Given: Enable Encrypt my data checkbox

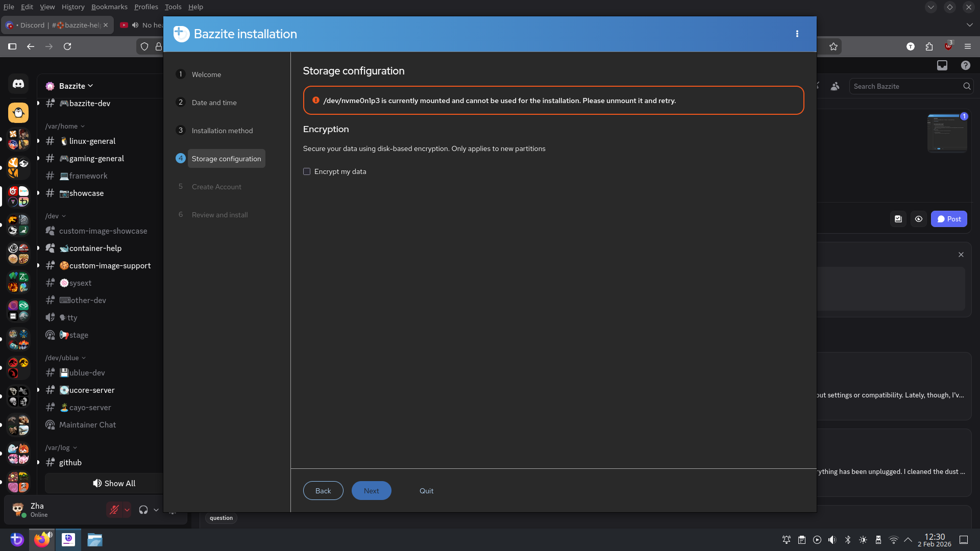Looking at the screenshot, I should point(307,171).
